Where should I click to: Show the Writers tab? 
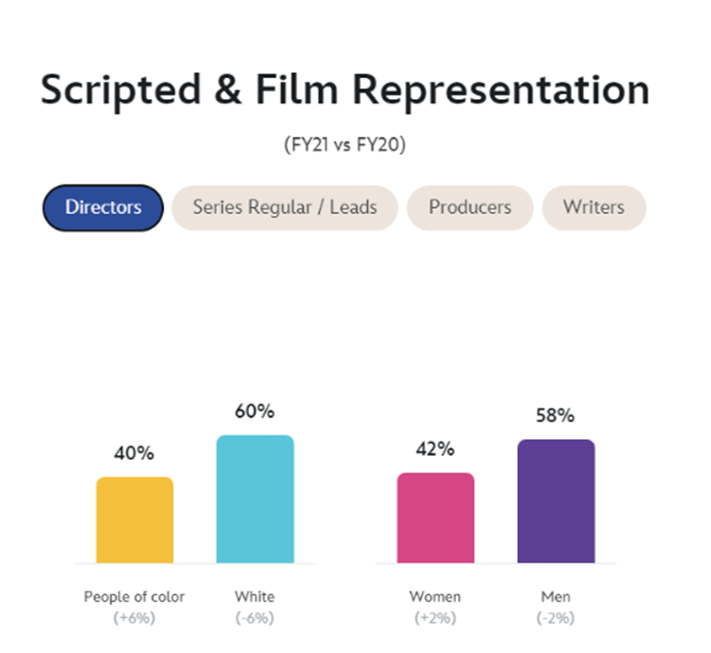tap(594, 208)
